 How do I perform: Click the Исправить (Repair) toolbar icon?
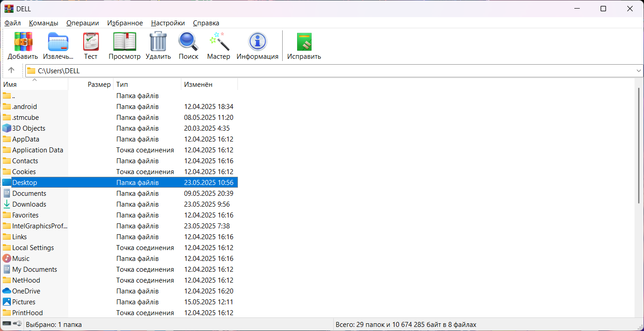click(304, 42)
